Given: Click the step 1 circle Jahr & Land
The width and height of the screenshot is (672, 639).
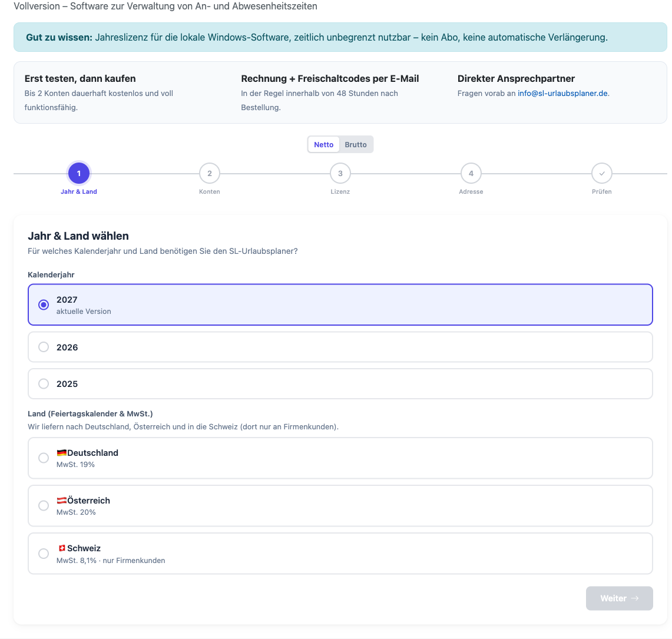Looking at the screenshot, I should [79, 174].
